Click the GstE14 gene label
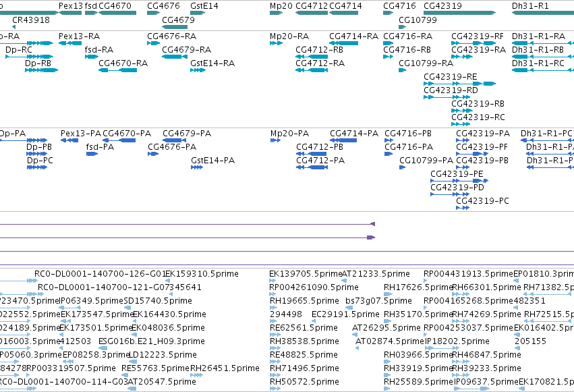574x392 pixels. click(x=204, y=6)
